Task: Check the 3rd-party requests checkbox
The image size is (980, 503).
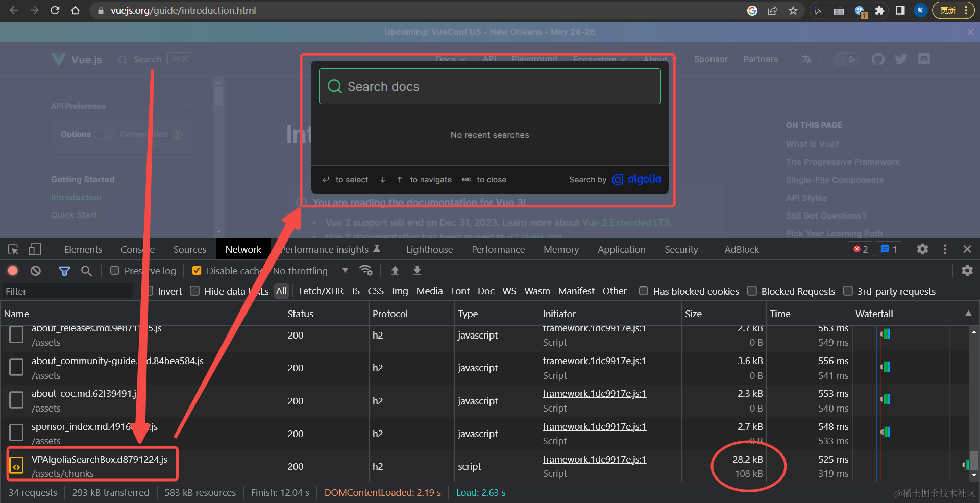Action: pyautogui.click(x=848, y=291)
